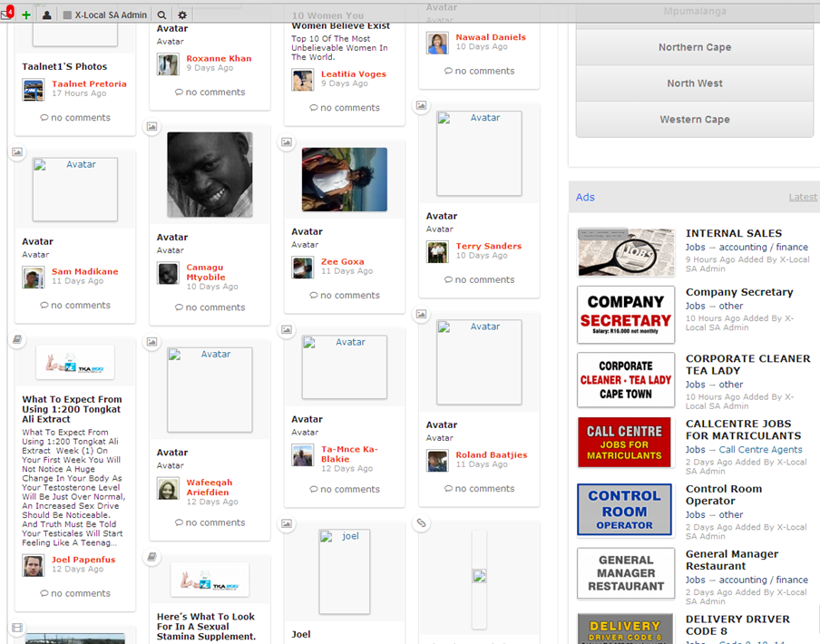
Task: Open General Manager Restaurant ad title
Action: tap(732, 560)
